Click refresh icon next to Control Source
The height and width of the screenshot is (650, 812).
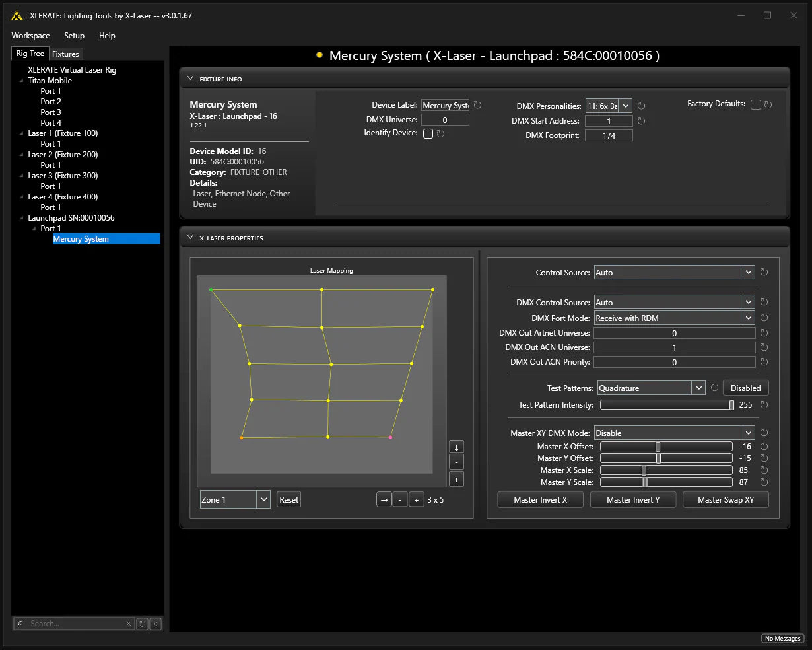pos(764,272)
